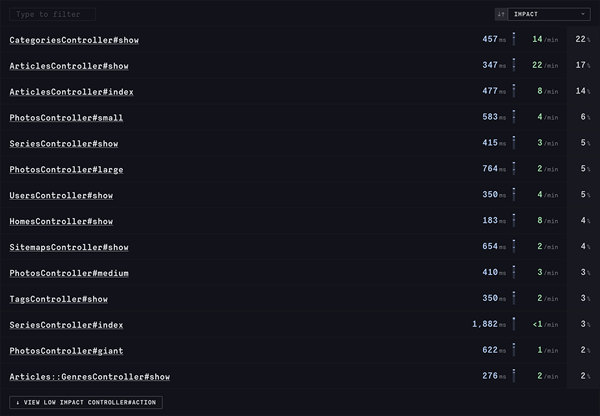The image size is (600, 416).
Task: Open the IMPACT sort dropdown
Action: [549, 14]
